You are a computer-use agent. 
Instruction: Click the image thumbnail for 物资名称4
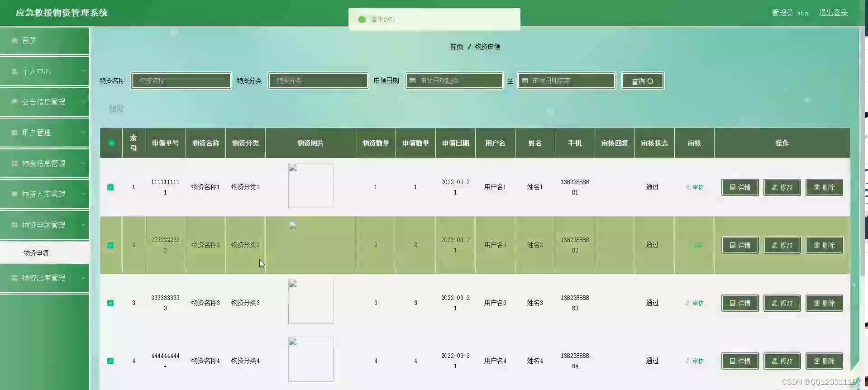[311, 359]
